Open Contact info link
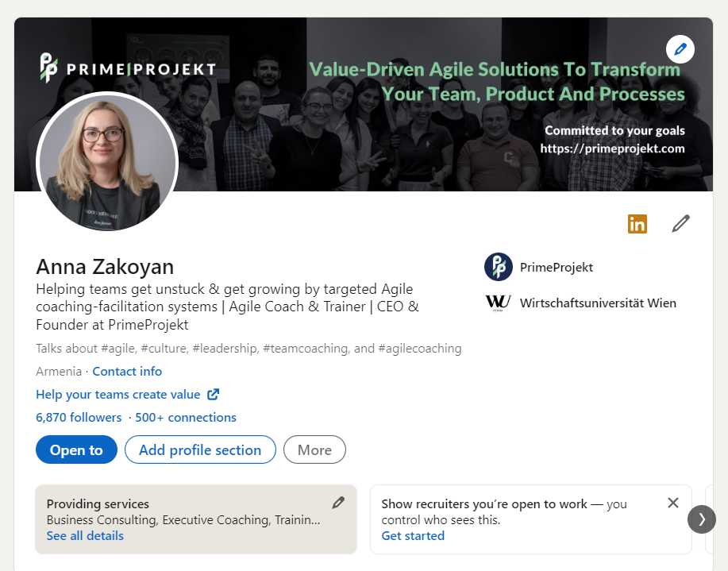Image resolution: width=728 pixels, height=571 pixels. (x=127, y=372)
